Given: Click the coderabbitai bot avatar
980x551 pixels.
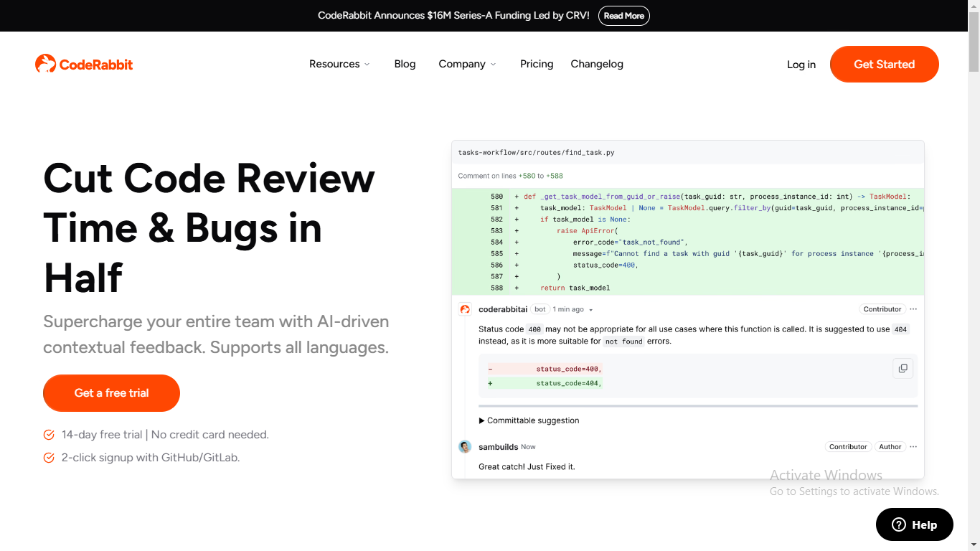Looking at the screenshot, I should coord(465,309).
